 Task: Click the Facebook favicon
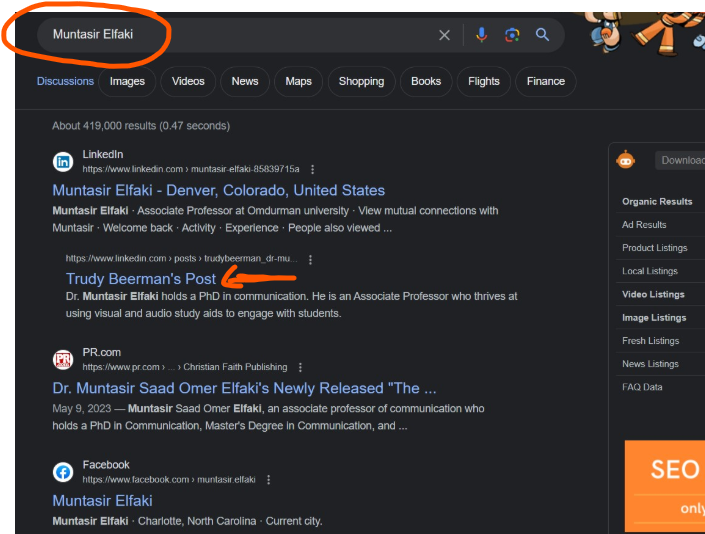click(x=63, y=472)
